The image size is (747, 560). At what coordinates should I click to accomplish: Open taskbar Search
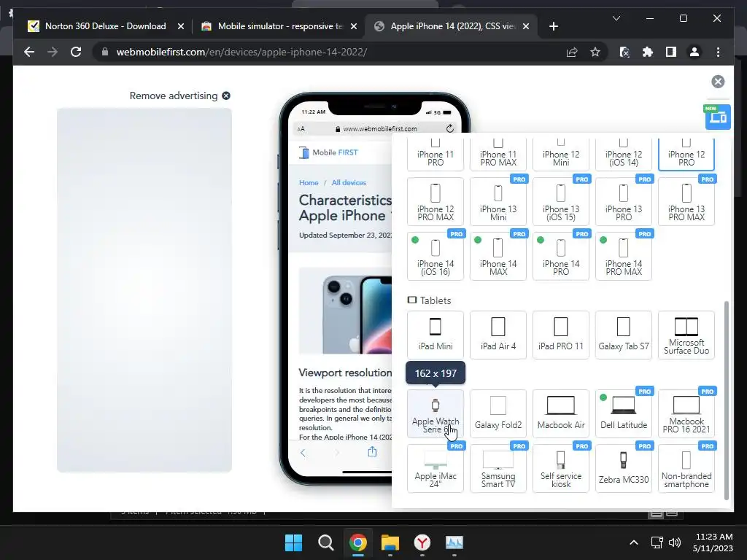pos(326,542)
